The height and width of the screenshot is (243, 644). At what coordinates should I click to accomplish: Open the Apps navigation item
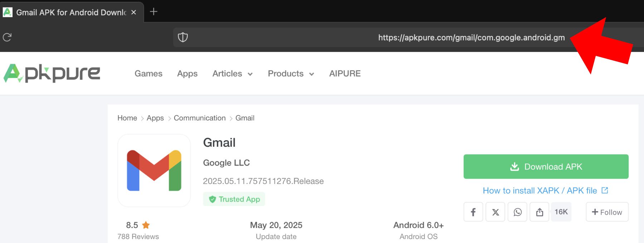(187, 74)
